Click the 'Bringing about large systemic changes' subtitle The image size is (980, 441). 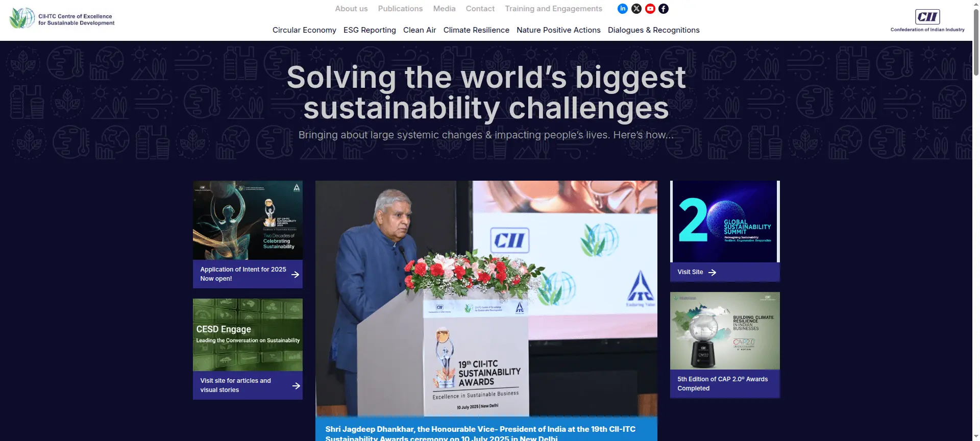pos(486,135)
